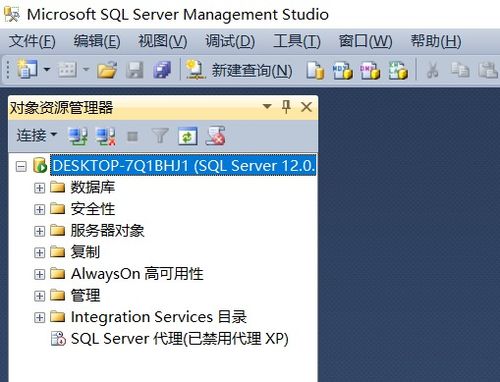Click the Save All icon in toolbar
This screenshot has width=500, height=382.
(x=162, y=70)
